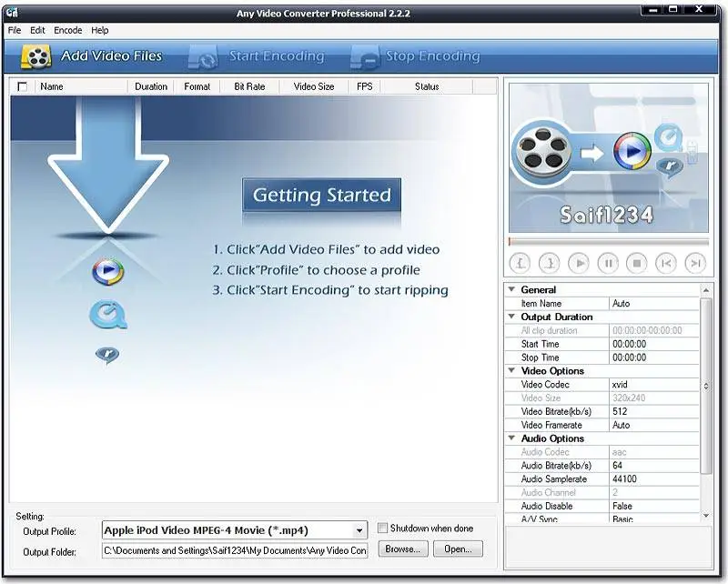Click the Stop Encoding toolbar icon
The image size is (728, 584).
coord(366,57)
